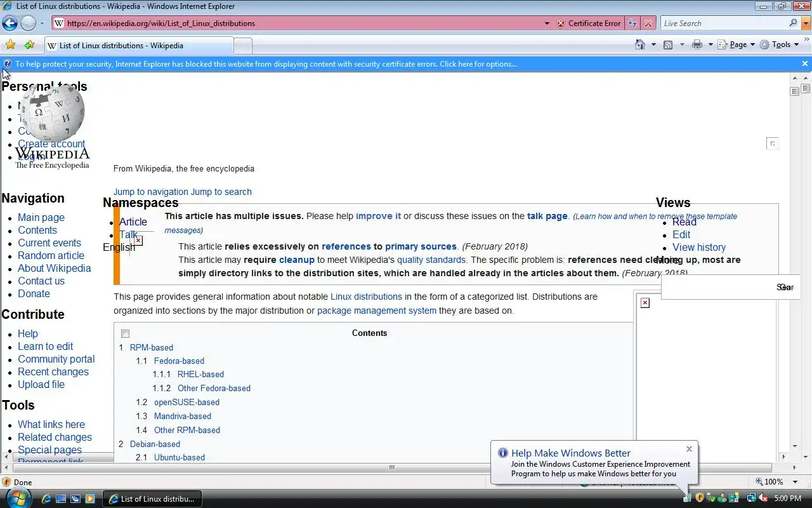Launch Internet Explorer from Quick Launch
Screen dimensions: 812x508
(x=46, y=499)
